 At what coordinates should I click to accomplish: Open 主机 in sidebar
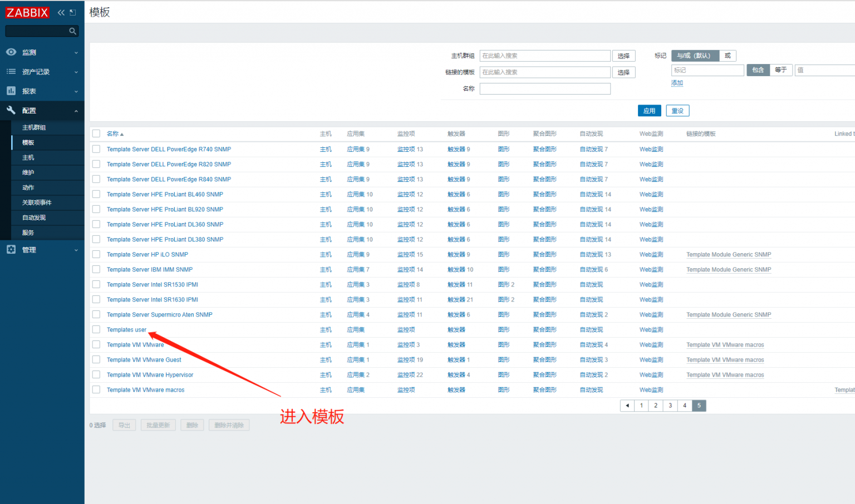point(28,157)
